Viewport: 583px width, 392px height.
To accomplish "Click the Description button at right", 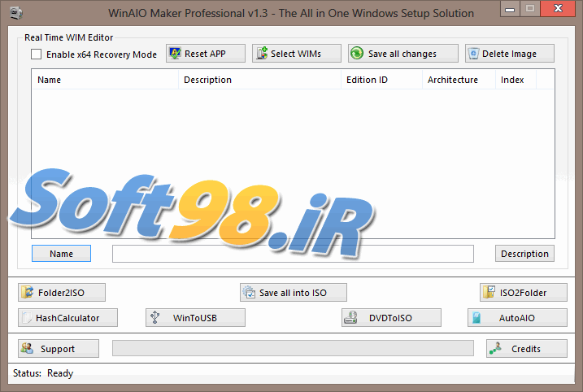I will pos(524,254).
